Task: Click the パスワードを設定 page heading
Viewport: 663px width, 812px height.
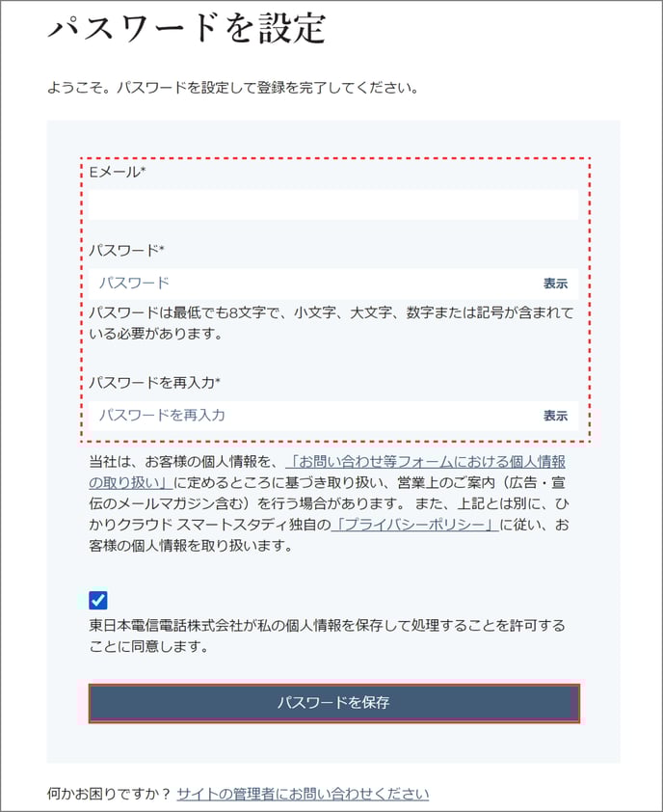Action: point(187,28)
